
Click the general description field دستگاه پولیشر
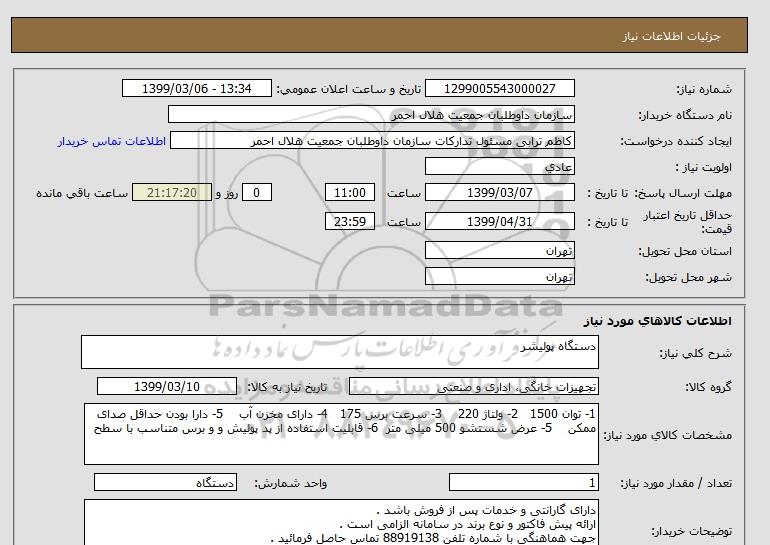340,352
